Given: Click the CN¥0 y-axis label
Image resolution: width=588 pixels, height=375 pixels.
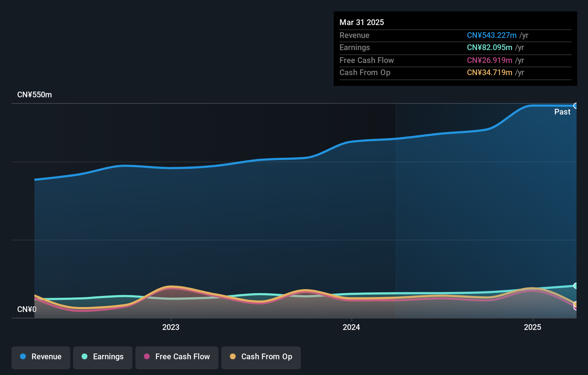Looking at the screenshot, I should point(27,309).
